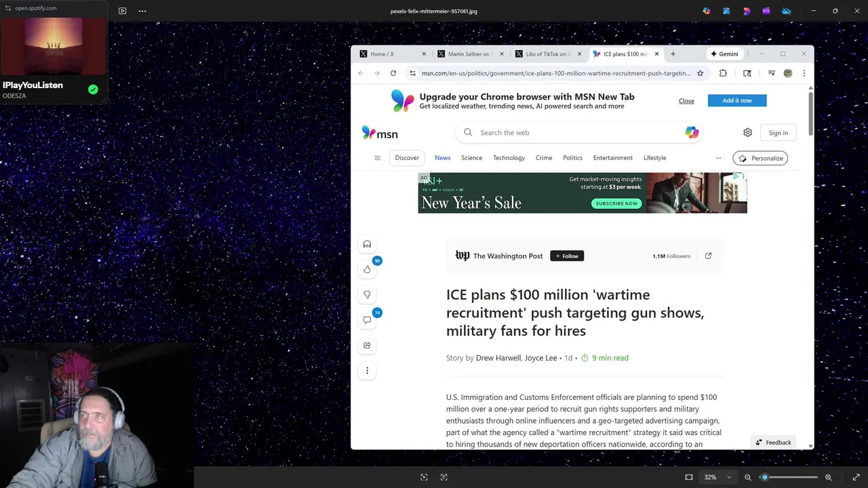The image size is (868, 488).
Task: Select the News navigation tab
Action: (443, 158)
